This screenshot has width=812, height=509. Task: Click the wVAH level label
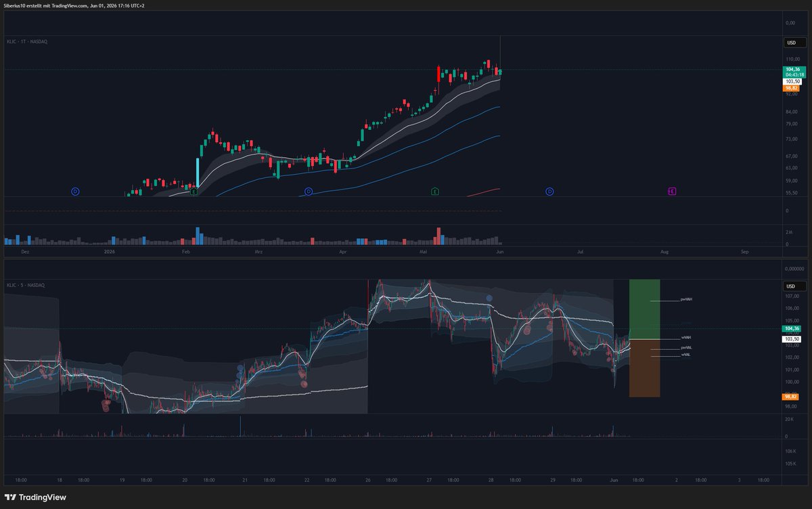coord(686,337)
